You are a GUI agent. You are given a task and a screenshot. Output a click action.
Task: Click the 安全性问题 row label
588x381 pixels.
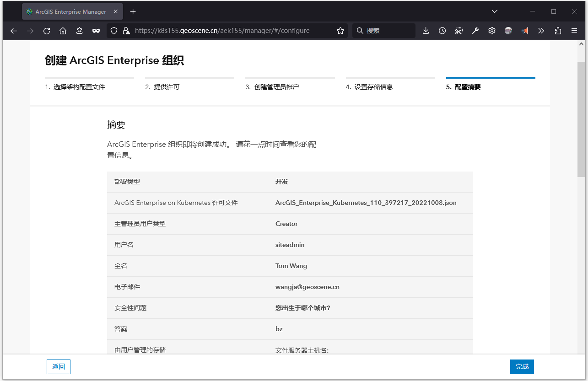(130, 308)
